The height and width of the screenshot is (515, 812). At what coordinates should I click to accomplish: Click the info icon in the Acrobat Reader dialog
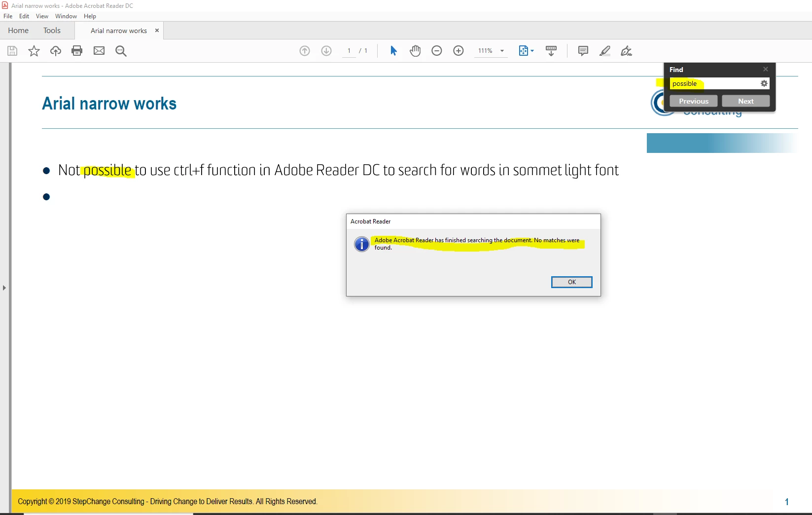tap(362, 244)
